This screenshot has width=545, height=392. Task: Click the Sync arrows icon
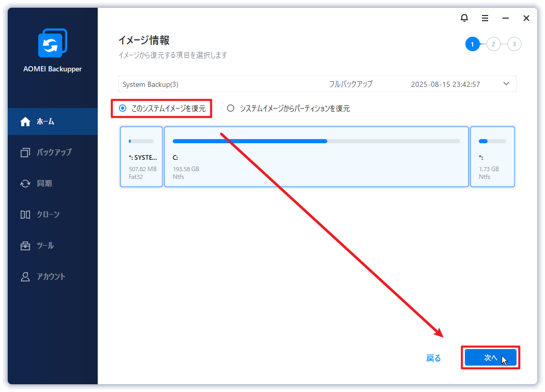coord(25,183)
